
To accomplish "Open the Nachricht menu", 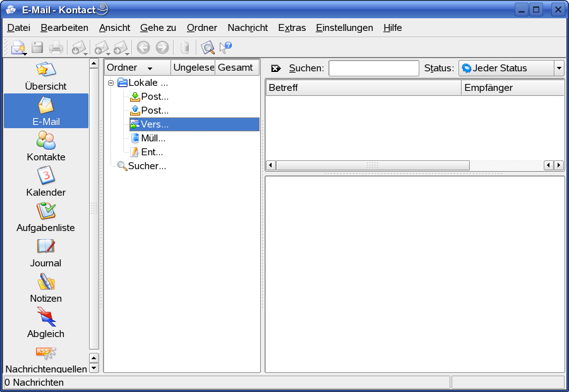I will [248, 28].
